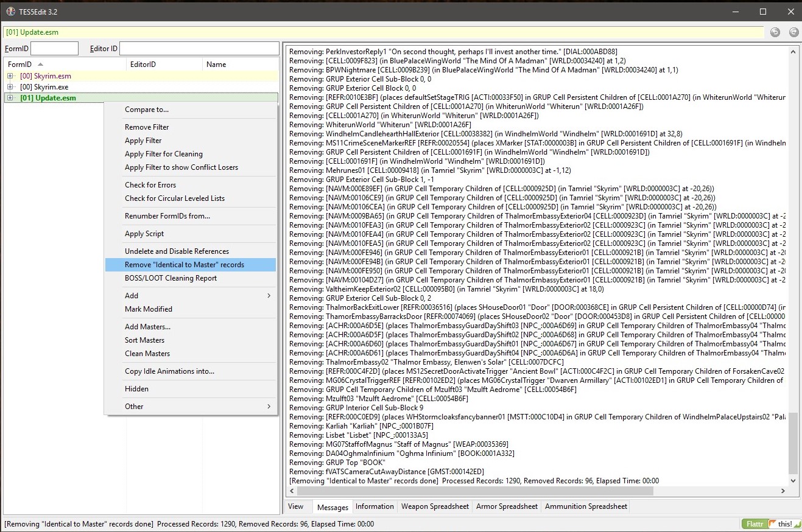This screenshot has width=802, height=532.
Task: Open the Add submenu
Action: (x=191, y=296)
